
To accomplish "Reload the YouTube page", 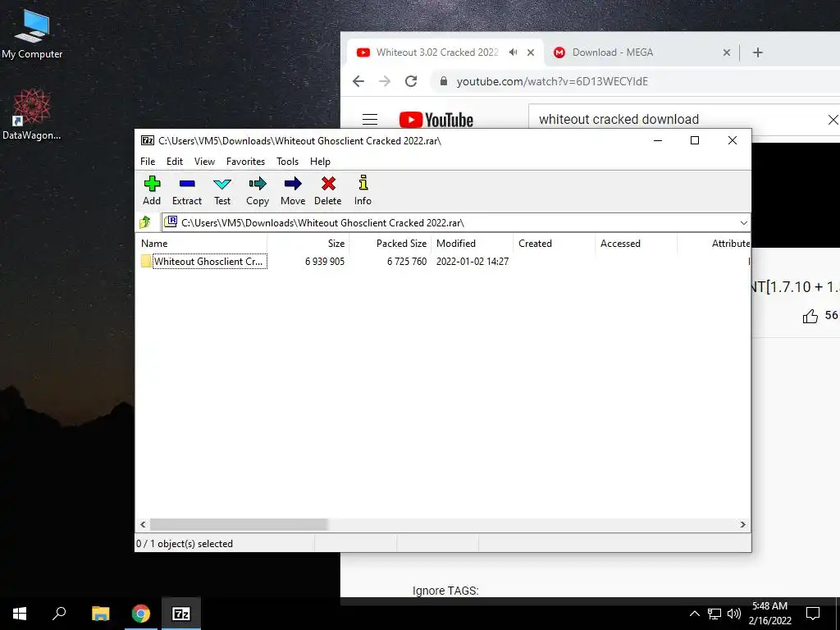I will [411, 81].
